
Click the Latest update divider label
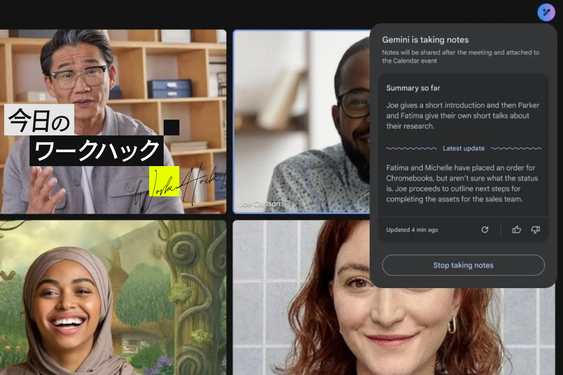[x=463, y=148]
